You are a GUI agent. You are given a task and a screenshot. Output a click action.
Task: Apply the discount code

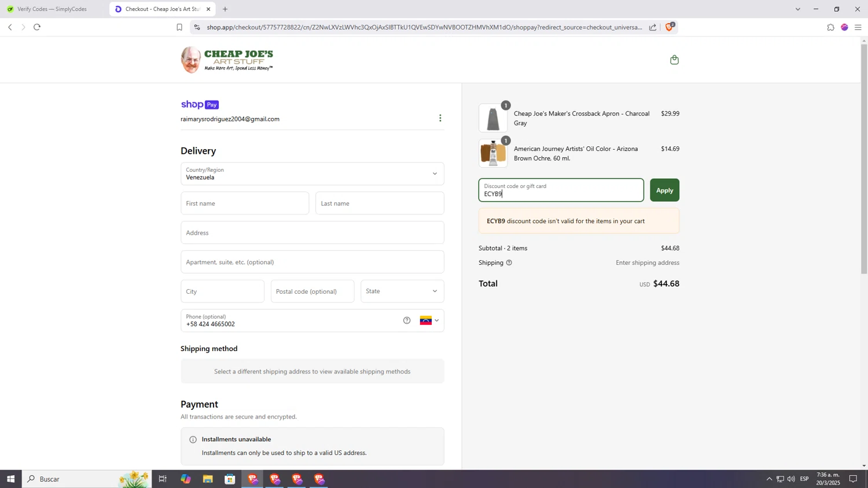click(664, 190)
